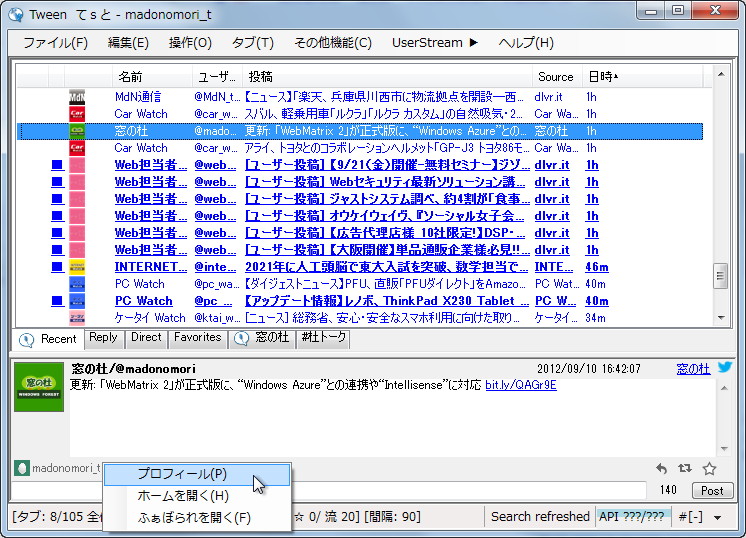Click detail pane scroll up arrow

click(x=724, y=388)
